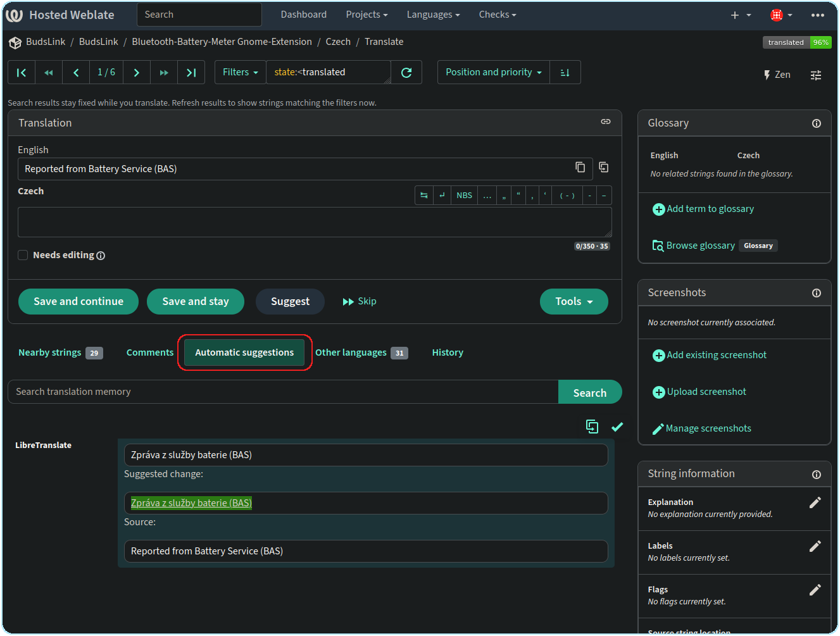Open the user avatar menu
Screen dimensions: 840x636
pos(781,15)
